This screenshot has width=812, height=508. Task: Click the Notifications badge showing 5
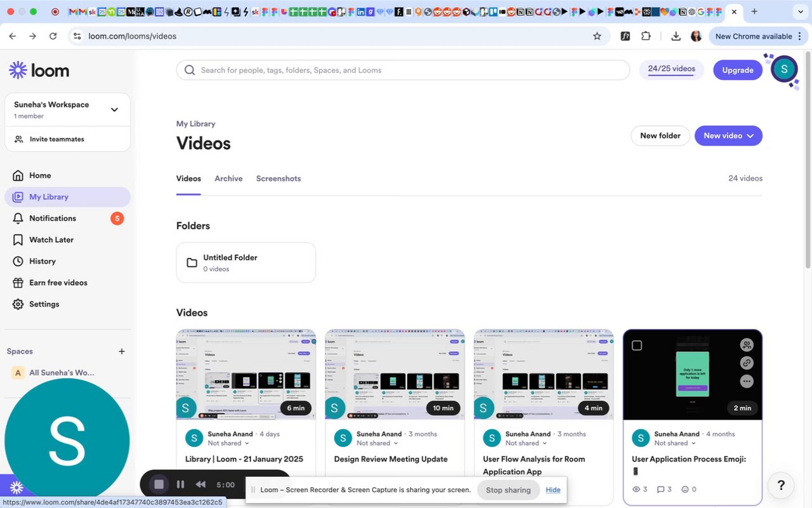pos(117,218)
